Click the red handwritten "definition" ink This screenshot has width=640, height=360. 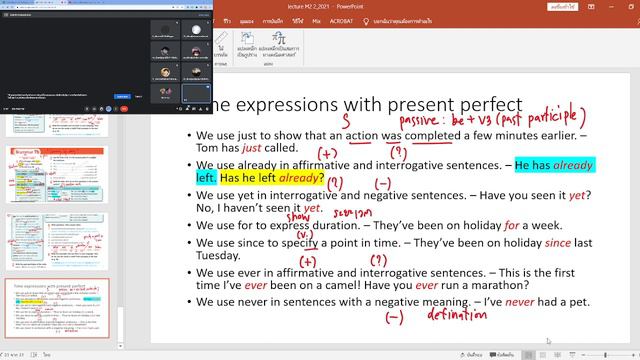[457, 314]
